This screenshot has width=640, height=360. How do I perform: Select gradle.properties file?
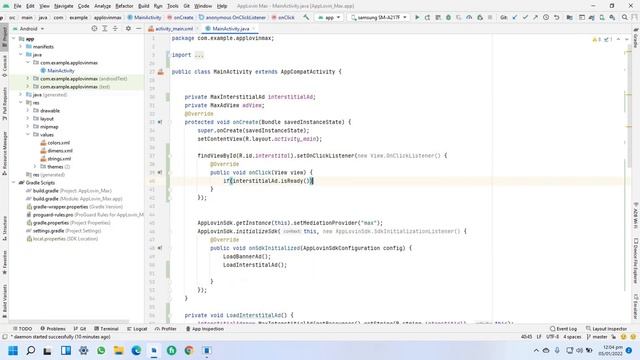click(51, 223)
